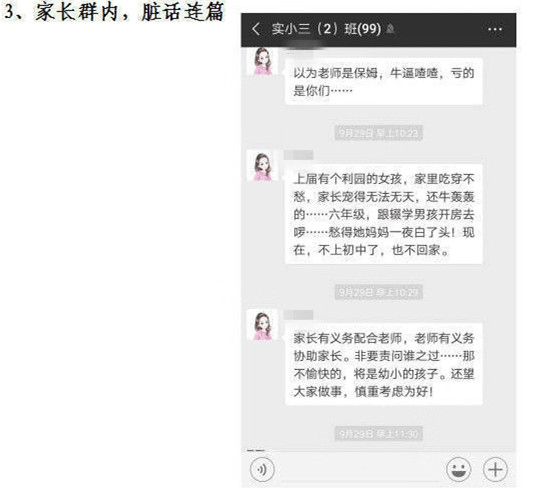The image size is (533, 488).
Task: Tap the 10:29 timestamp label
Action: coord(378,292)
